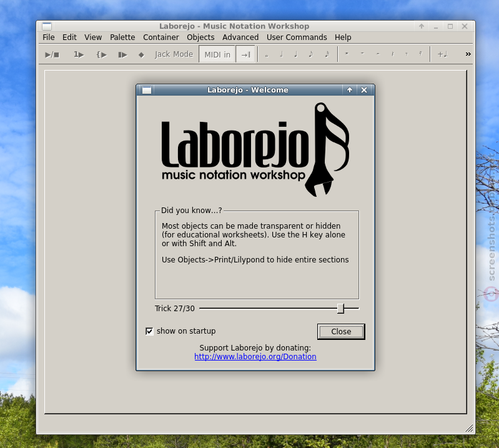
Task: Click the '{▶' play toolbar icon
Action: tap(102, 55)
